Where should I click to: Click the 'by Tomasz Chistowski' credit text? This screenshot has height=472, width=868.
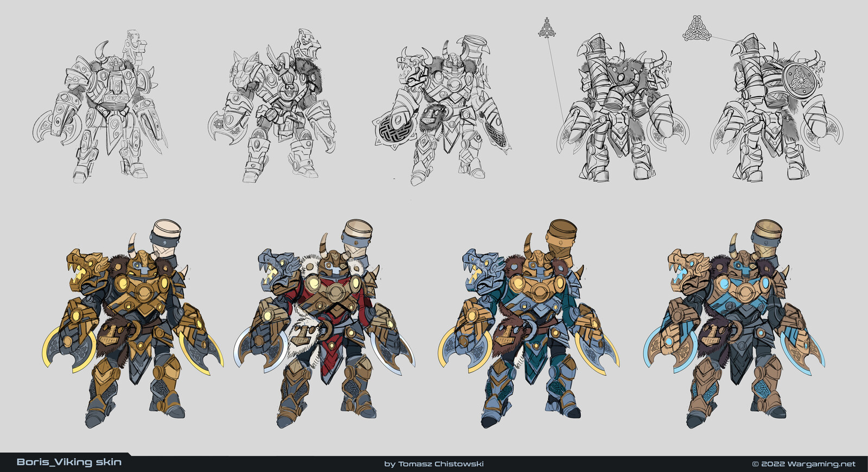tap(433, 464)
